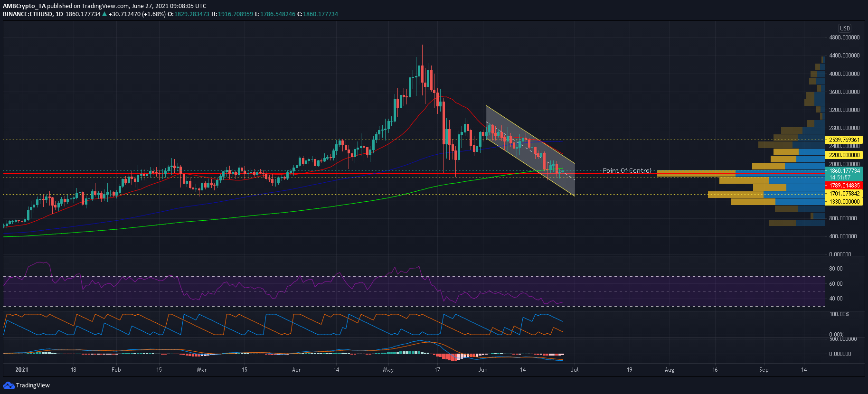Select the 2200.000000 yellow price label
Viewport: 868px width, 394px height.
click(844, 155)
